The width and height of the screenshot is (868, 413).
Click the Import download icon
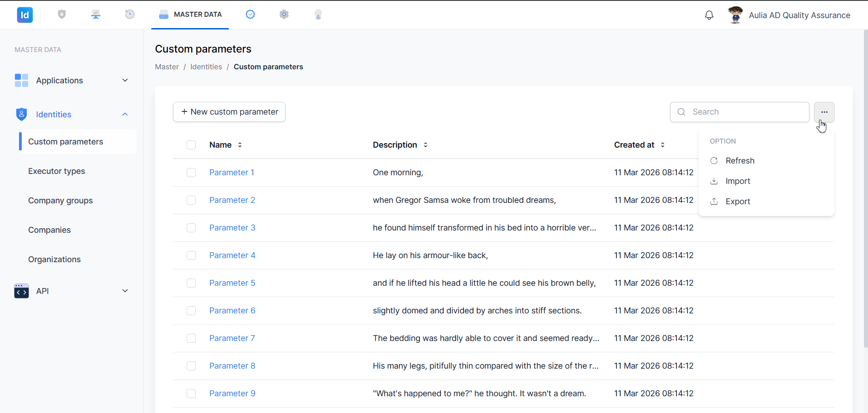click(714, 181)
